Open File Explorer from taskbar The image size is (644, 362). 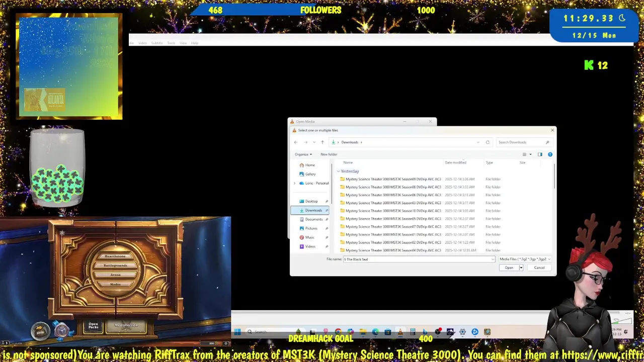tap(363, 331)
